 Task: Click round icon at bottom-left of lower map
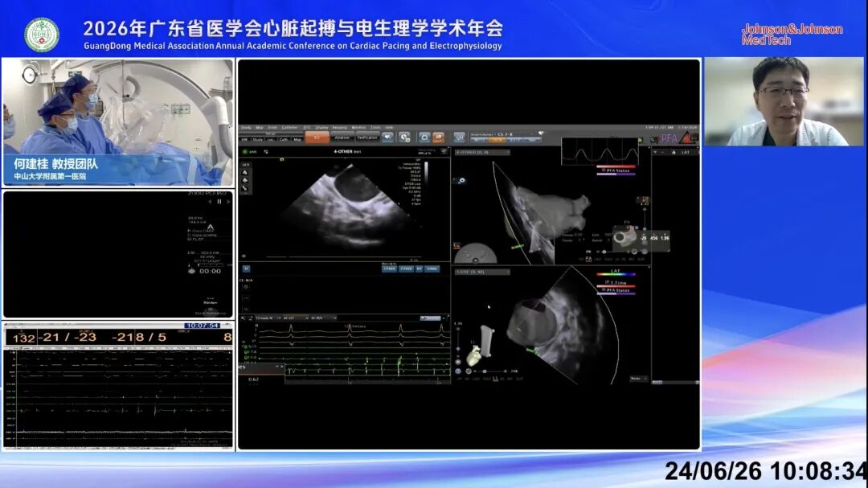(458, 371)
